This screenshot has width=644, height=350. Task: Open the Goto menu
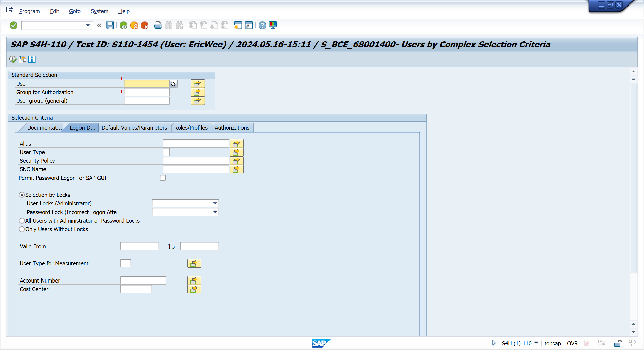pyautogui.click(x=75, y=11)
